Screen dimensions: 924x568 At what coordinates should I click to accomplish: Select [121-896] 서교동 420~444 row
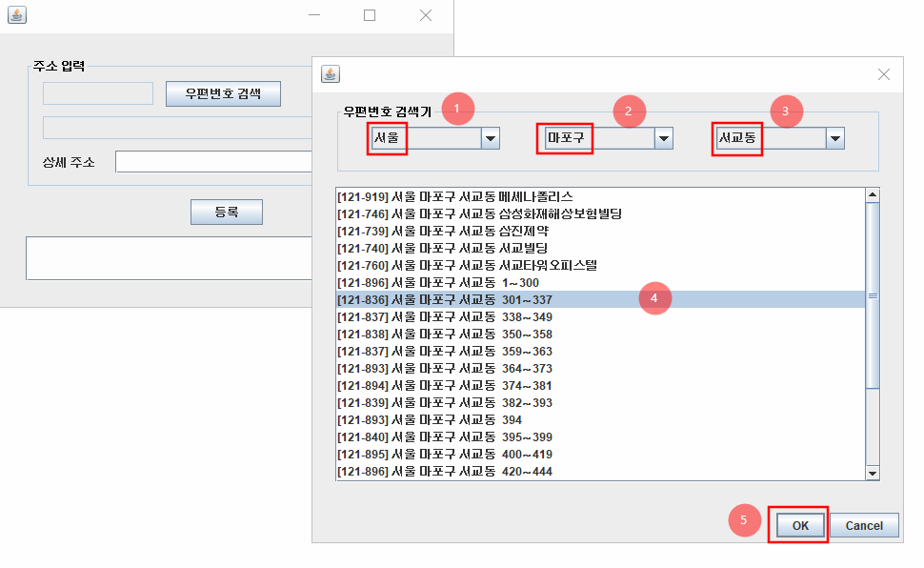point(600,472)
